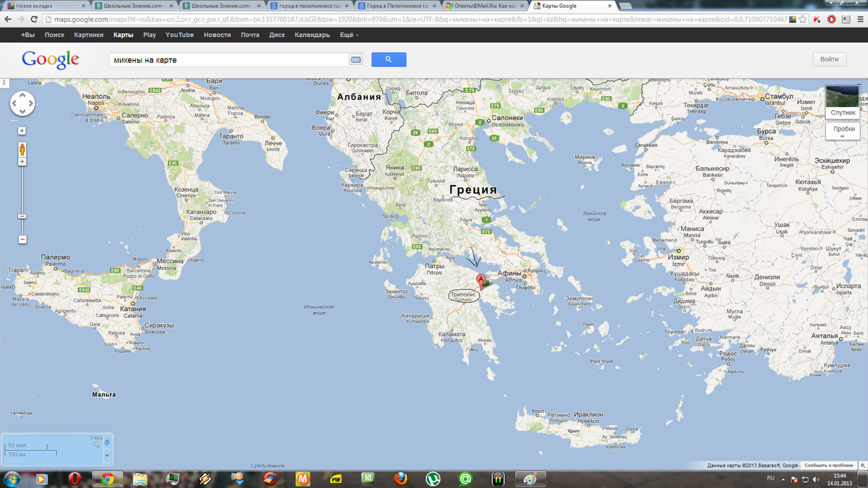Toggle the Пробки traffic layer
This screenshot has width=868, height=488.
(x=843, y=130)
